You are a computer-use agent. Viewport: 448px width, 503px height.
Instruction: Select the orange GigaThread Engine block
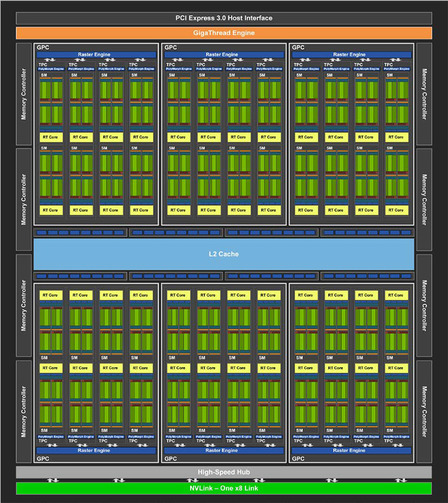[224, 33]
